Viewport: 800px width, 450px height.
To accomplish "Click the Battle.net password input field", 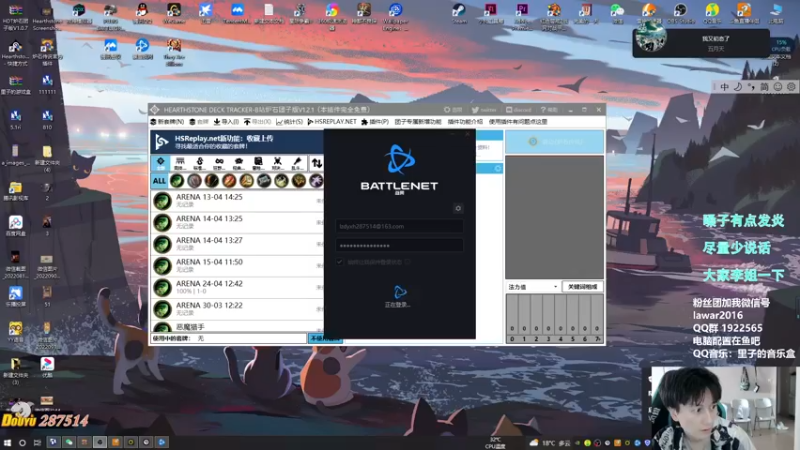I will pyautogui.click(x=399, y=245).
